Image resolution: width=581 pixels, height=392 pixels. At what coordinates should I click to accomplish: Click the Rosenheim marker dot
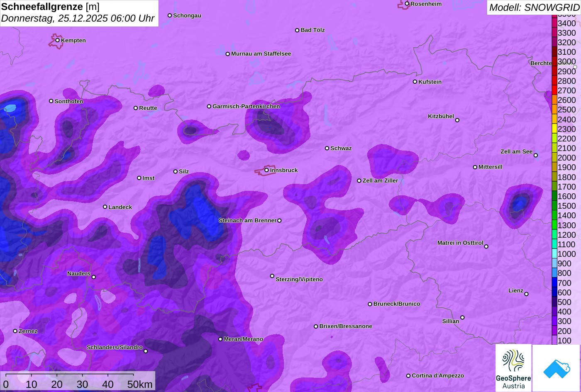407,4
